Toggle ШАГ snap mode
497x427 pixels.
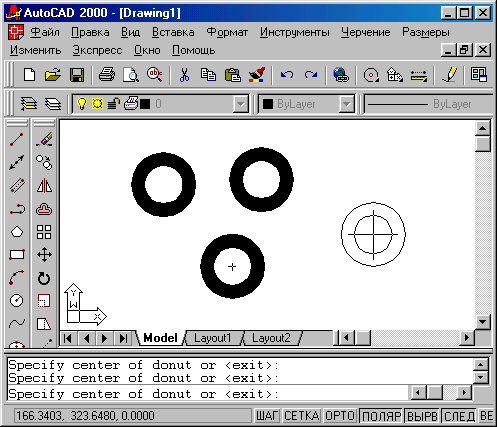267,416
